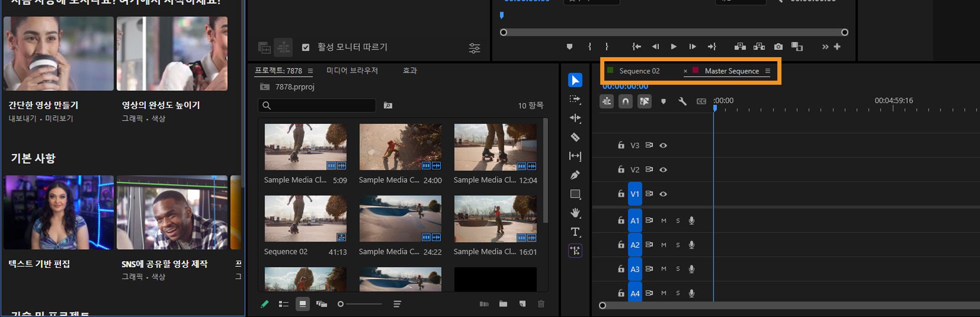Select the Selection (arrow) tool
The height and width of the screenshot is (317, 980).
[x=575, y=80]
